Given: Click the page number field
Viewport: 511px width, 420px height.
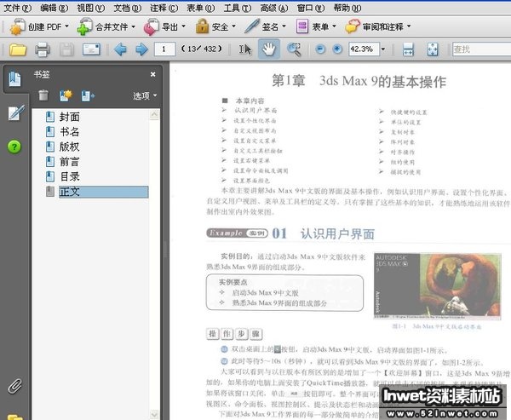Looking at the screenshot, I should pos(164,49).
